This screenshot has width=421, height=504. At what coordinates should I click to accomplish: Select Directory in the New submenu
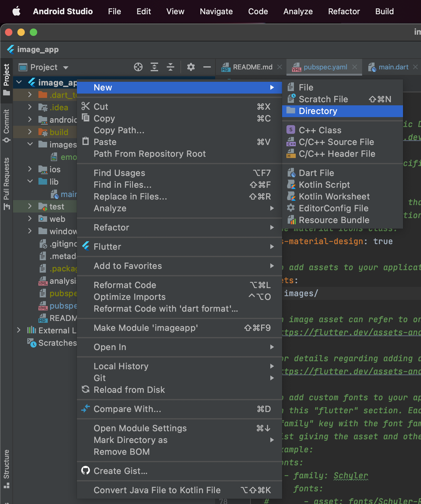coord(342,111)
